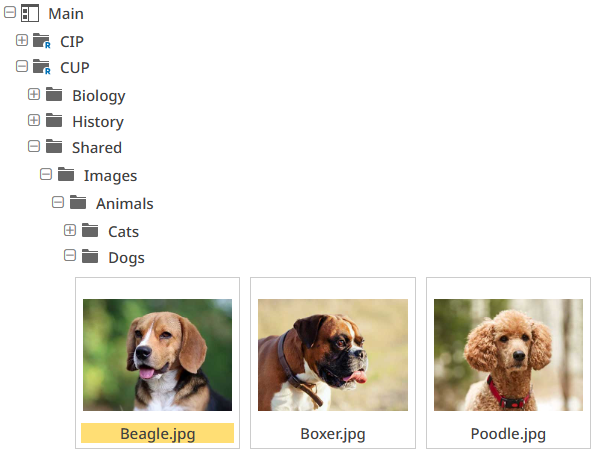Expand the Biology folder
598x452 pixels.
click(x=34, y=94)
